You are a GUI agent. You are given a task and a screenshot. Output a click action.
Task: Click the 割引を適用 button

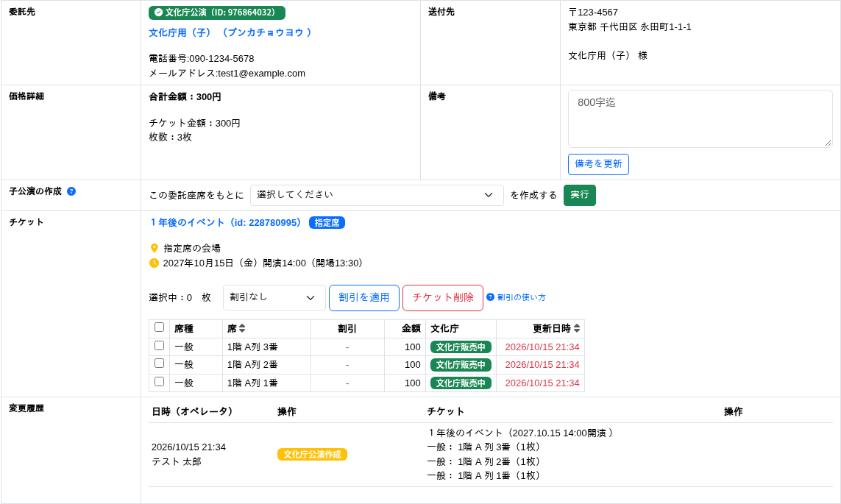(x=363, y=297)
